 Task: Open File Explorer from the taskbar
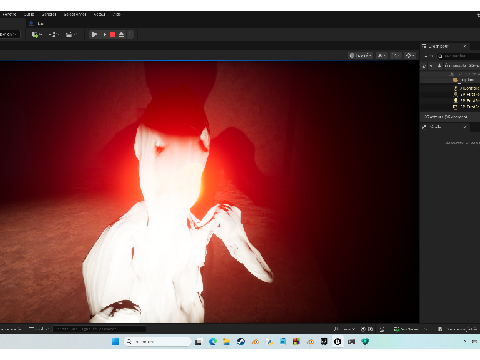pyautogui.click(x=227, y=342)
